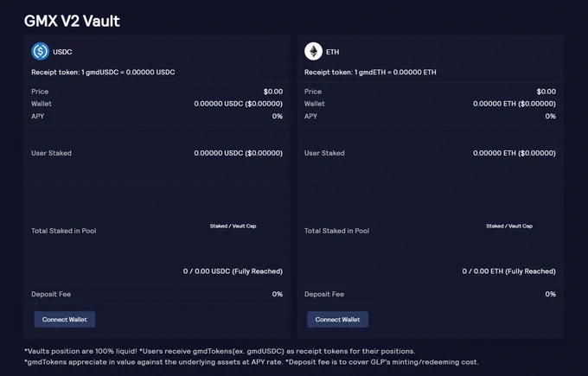This screenshot has width=588, height=376.
Task: Select the GMX V2 Vault heading
Action: [72, 21]
